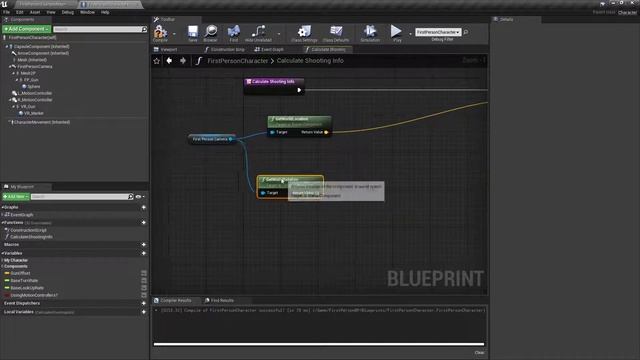
Task: Select the Sphere component in the tree
Action: pos(33,87)
